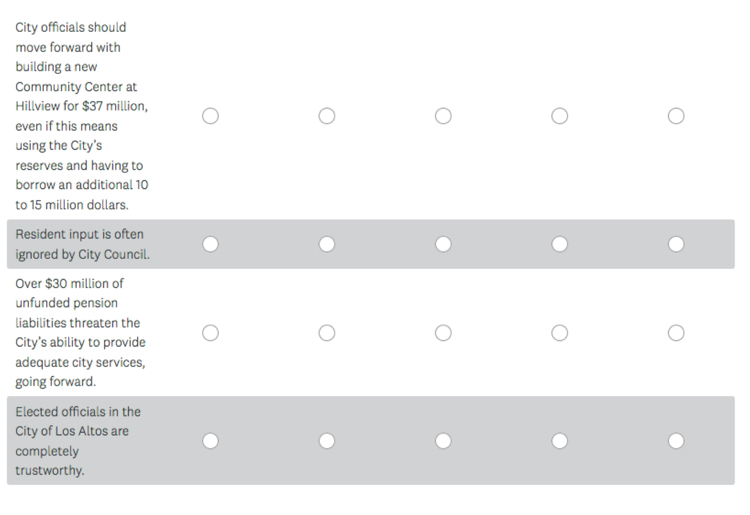The height and width of the screenshot is (515, 750).
Task: Select middle radio option for Community Center statement
Action: [443, 116]
